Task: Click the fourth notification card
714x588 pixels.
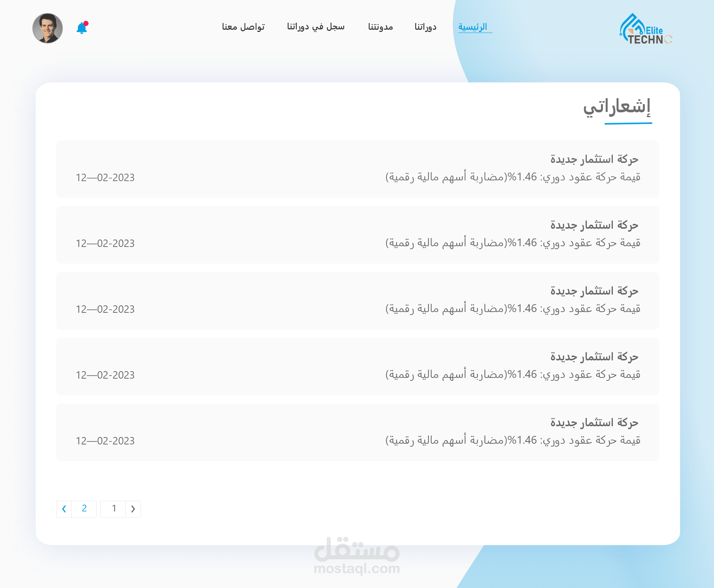Action: (x=357, y=366)
